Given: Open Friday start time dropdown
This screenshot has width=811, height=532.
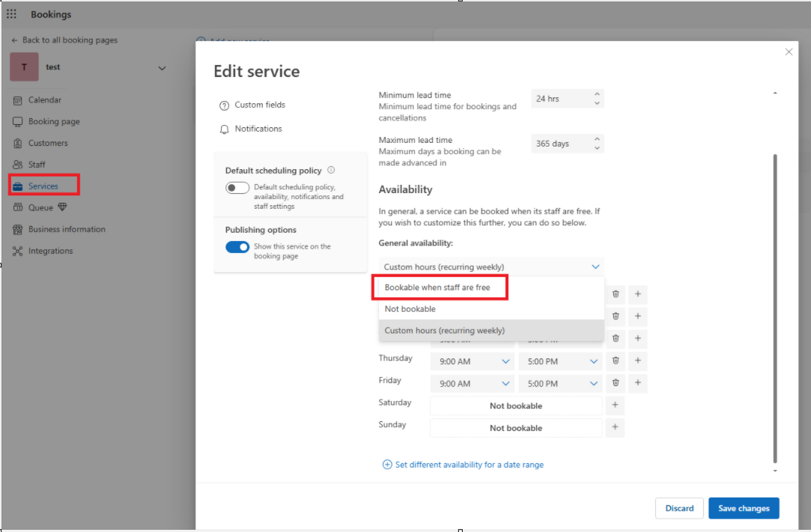Looking at the screenshot, I should [x=473, y=384].
